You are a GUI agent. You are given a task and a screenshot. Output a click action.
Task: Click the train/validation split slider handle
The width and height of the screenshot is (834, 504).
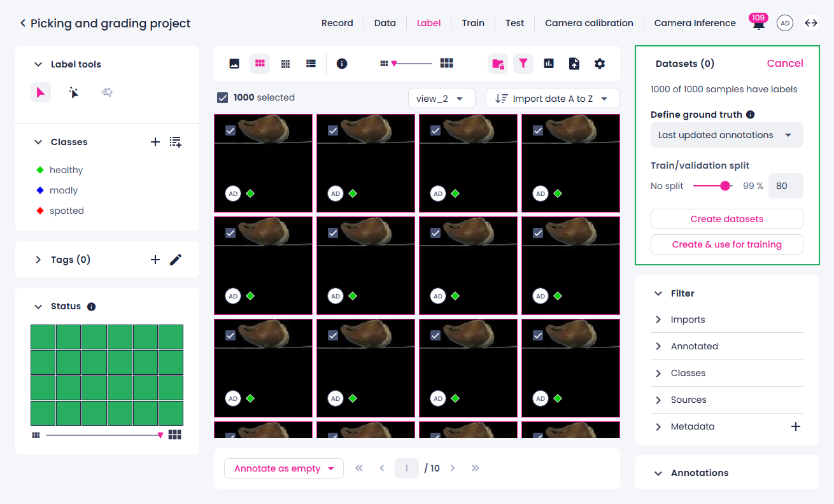click(x=725, y=186)
